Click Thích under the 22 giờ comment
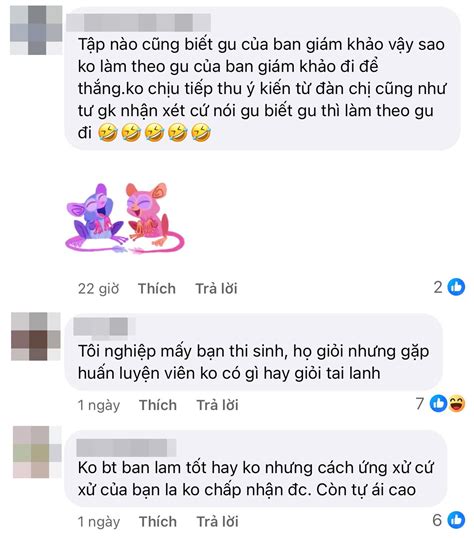 157,289
